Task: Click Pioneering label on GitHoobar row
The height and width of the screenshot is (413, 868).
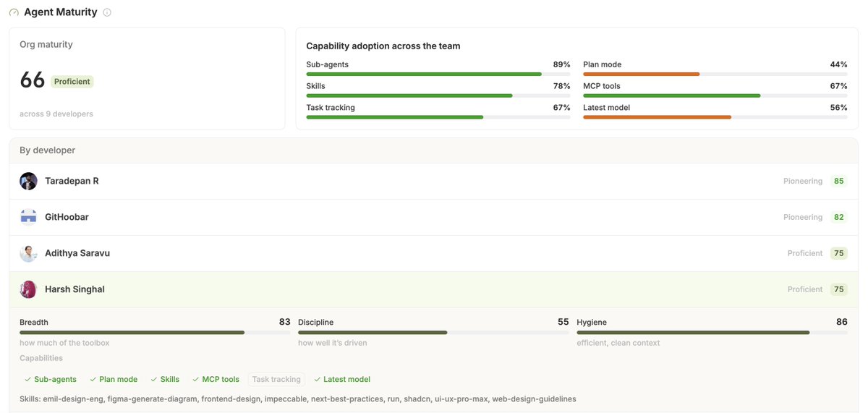Action: (x=803, y=217)
